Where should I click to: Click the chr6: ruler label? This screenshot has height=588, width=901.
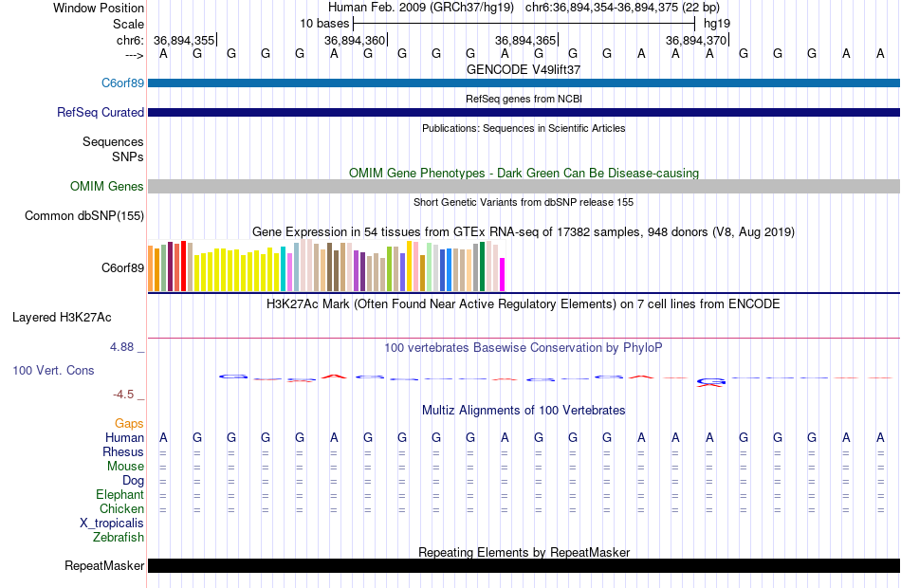coord(130,40)
